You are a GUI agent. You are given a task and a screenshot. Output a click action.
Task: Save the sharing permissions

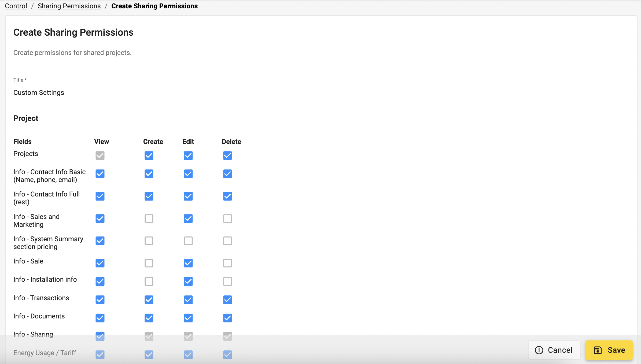pos(609,350)
